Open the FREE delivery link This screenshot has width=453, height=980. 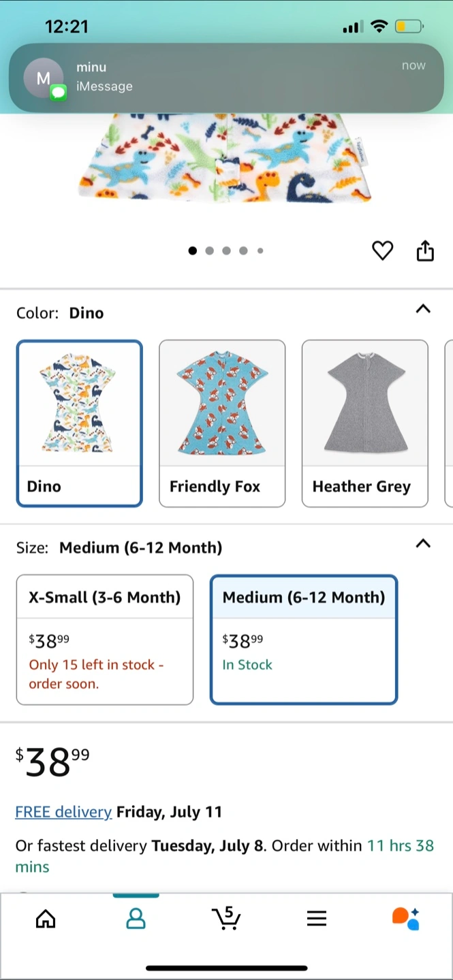coord(63,812)
